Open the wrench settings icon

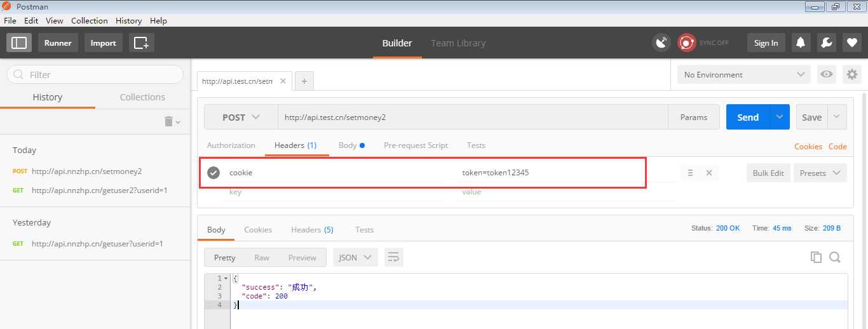(x=826, y=43)
